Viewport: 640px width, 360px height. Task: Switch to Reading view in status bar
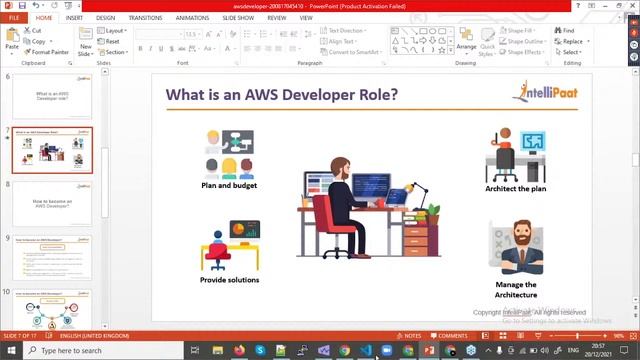[520, 336]
